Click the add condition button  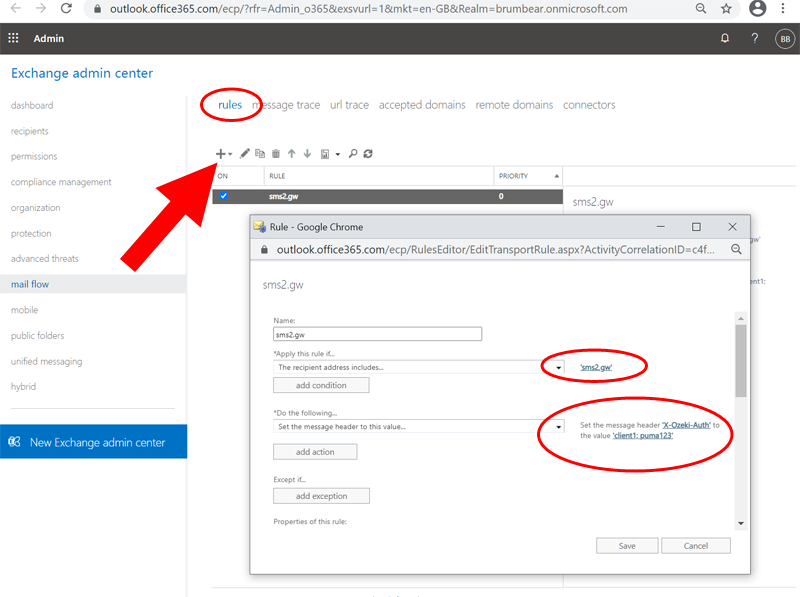point(321,385)
